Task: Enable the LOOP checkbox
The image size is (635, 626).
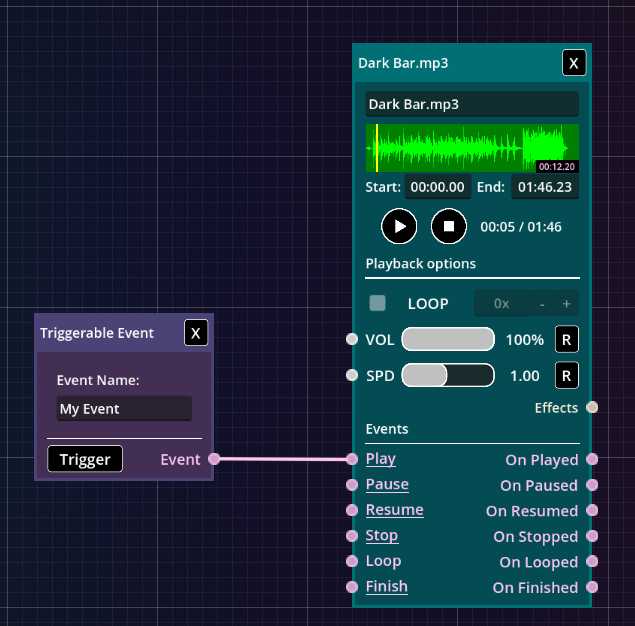Action: pyautogui.click(x=378, y=303)
